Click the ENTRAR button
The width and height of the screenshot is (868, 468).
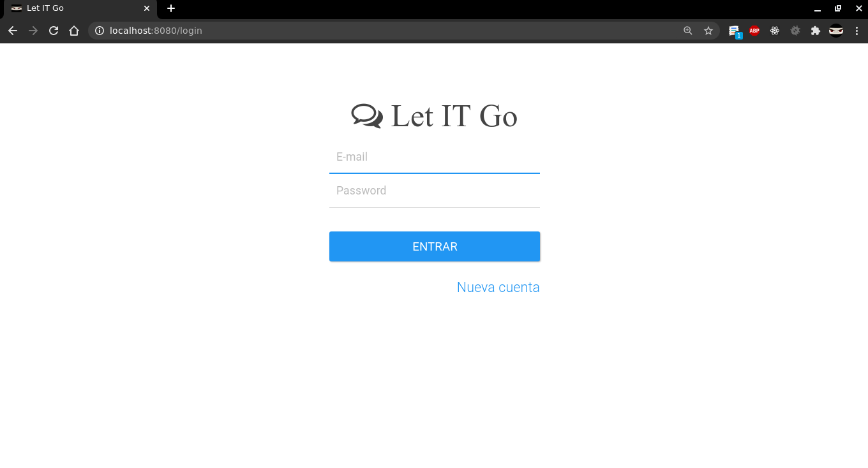435,246
